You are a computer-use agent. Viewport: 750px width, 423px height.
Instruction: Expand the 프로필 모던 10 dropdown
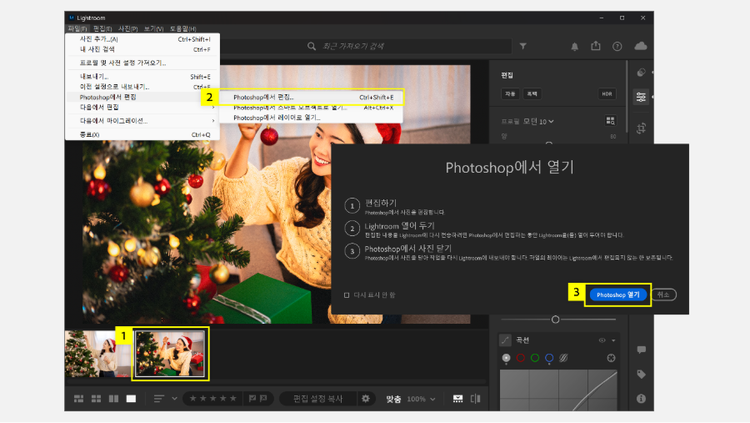(x=539, y=122)
